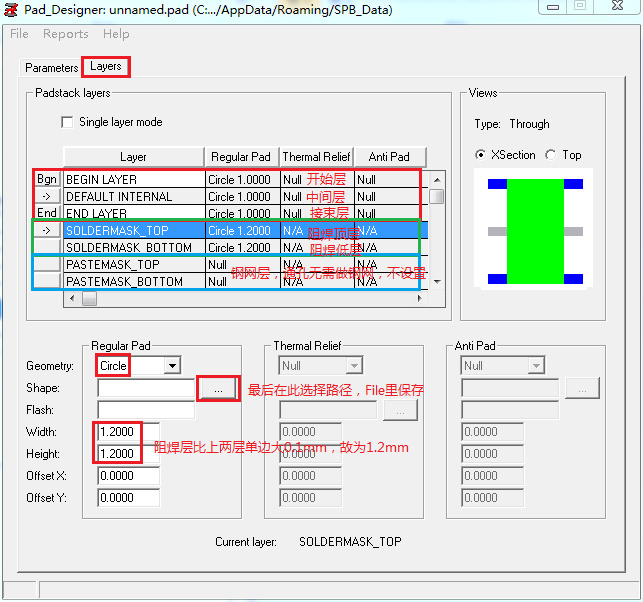Click the padstack cross-section preview image
This screenshot has width=643, height=602.
point(535,229)
